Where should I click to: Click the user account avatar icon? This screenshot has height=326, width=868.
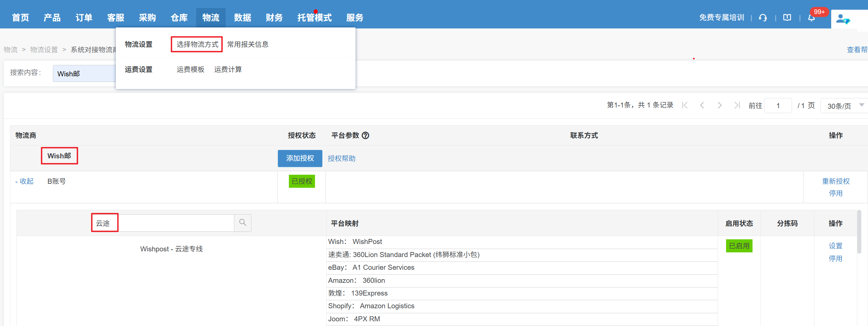(x=843, y=19)
